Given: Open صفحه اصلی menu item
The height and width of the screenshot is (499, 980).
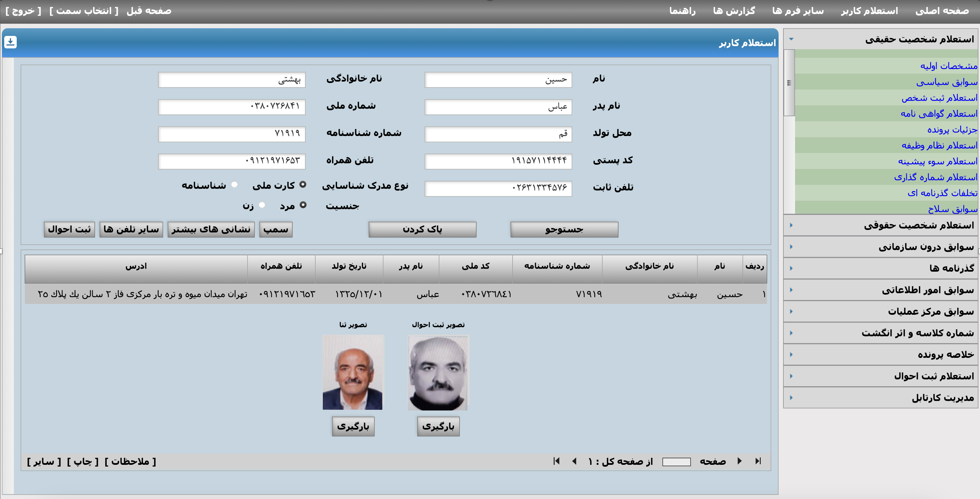Looking at the screenshot, I should pyautogui.click(x=942, y=11).
